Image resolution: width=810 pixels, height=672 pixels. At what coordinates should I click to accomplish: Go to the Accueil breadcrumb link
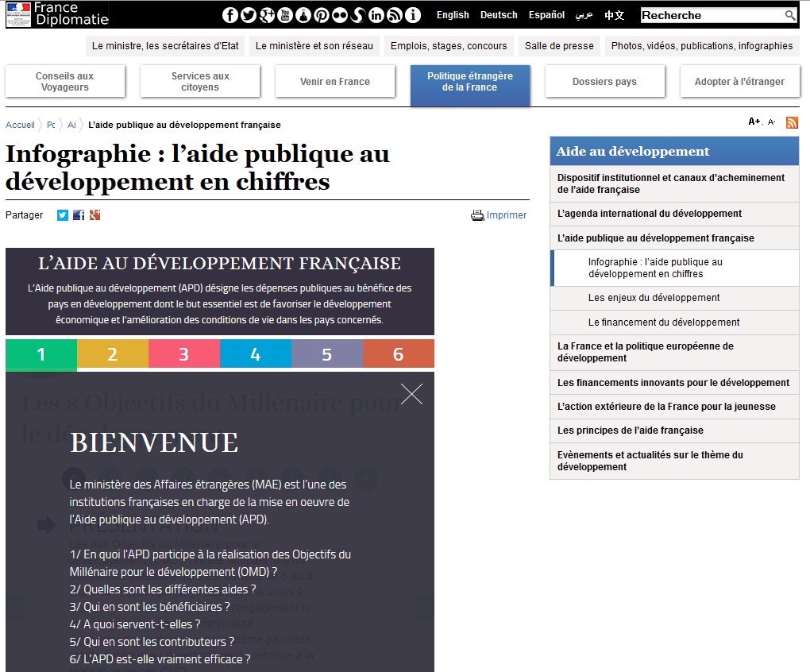[20, 125]
